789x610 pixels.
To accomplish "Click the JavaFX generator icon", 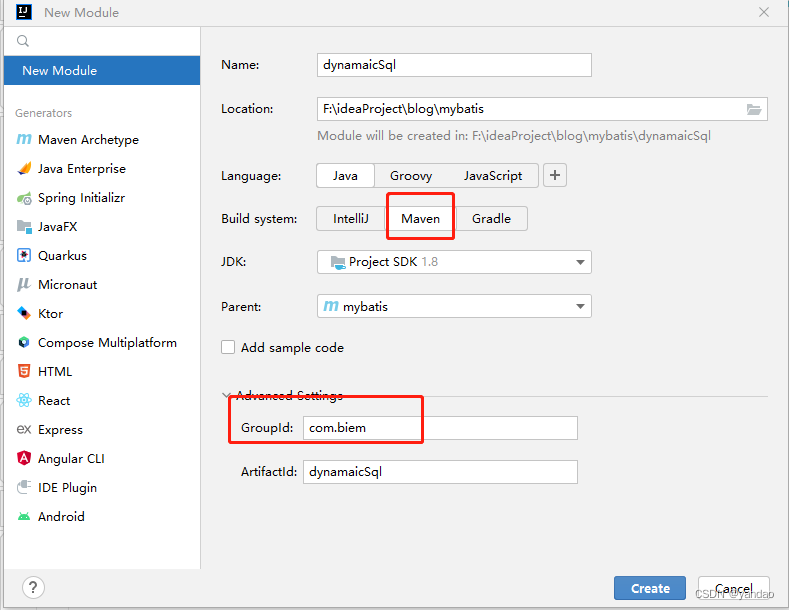I will tap(24, 226).
